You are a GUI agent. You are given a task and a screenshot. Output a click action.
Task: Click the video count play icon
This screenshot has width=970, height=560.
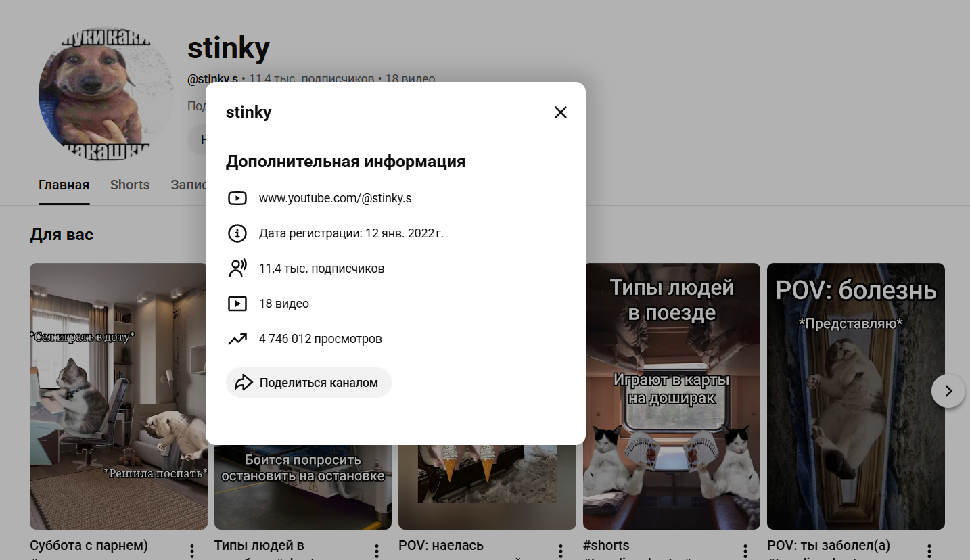pyautogui.click(x=237, y=304)
